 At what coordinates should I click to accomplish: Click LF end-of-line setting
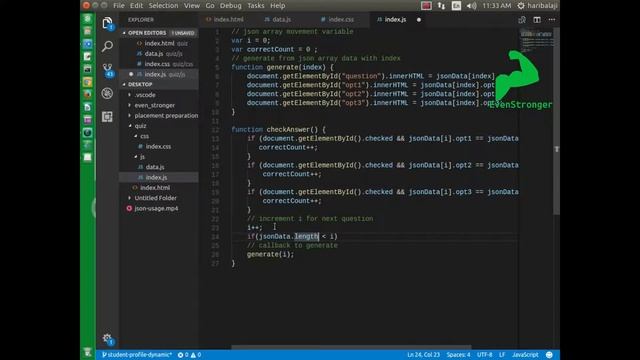pos(502,355)
